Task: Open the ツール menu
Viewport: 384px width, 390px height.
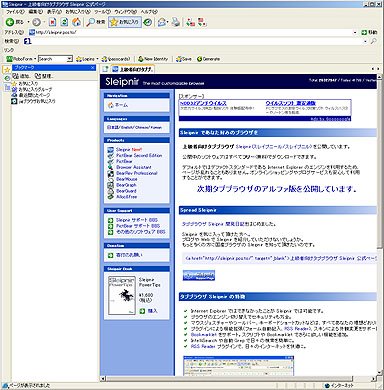Action: click(102, 12)
